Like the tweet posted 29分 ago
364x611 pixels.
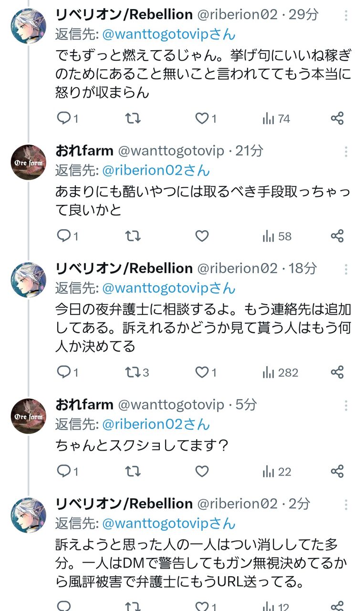click(202, 118)
